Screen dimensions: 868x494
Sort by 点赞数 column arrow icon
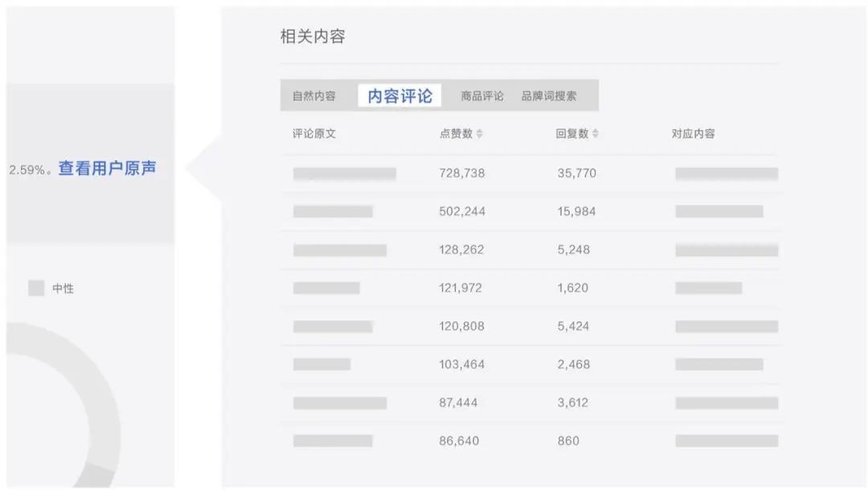point(480,134)
